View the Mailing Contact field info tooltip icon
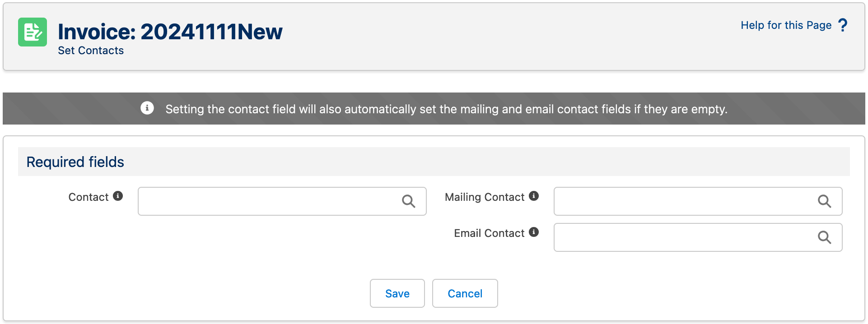The image size is (868, 324). (x=535, y=196)
